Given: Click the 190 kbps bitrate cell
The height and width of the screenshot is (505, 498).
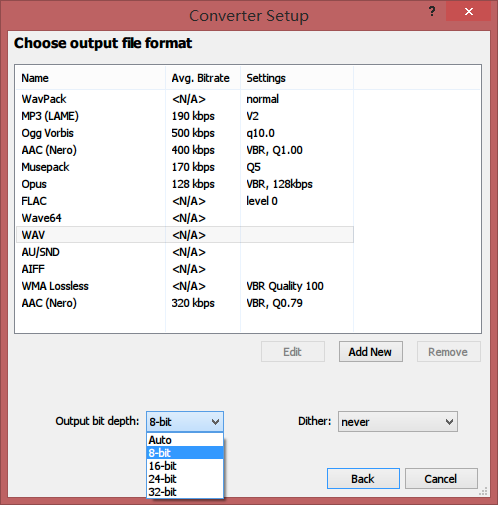Looking at the screenshot, I should click(x=193, y=116).
